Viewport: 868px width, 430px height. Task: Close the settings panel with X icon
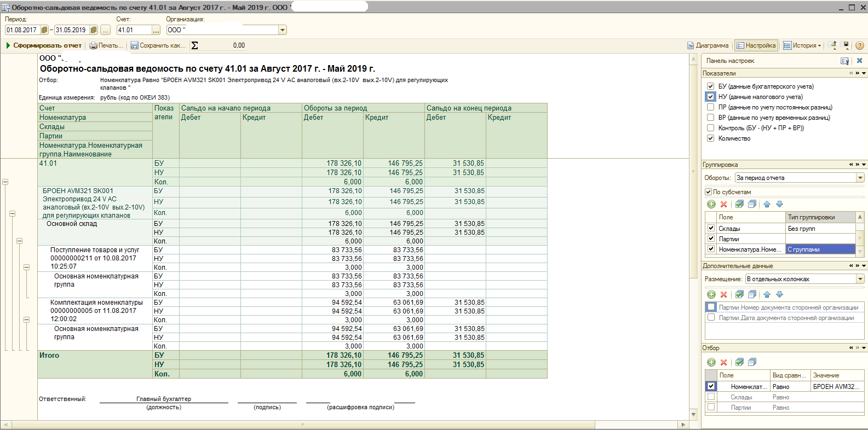click(859, 61)
